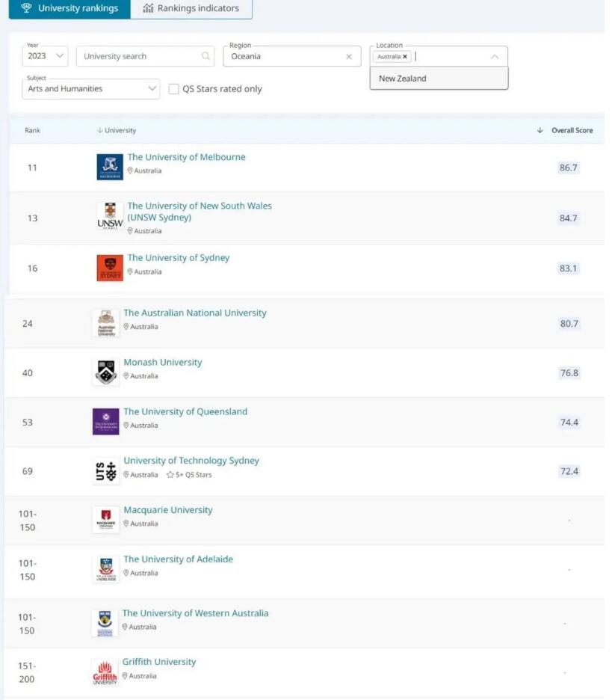Sort by the University column header
612x700 pixels.
(x=117, y=130)
